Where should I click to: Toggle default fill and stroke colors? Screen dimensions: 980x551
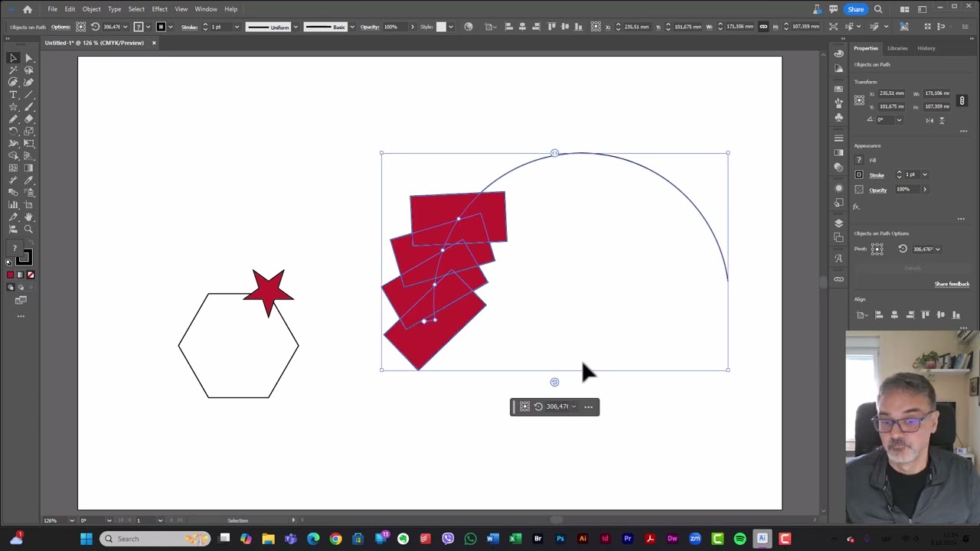point(9,262)
